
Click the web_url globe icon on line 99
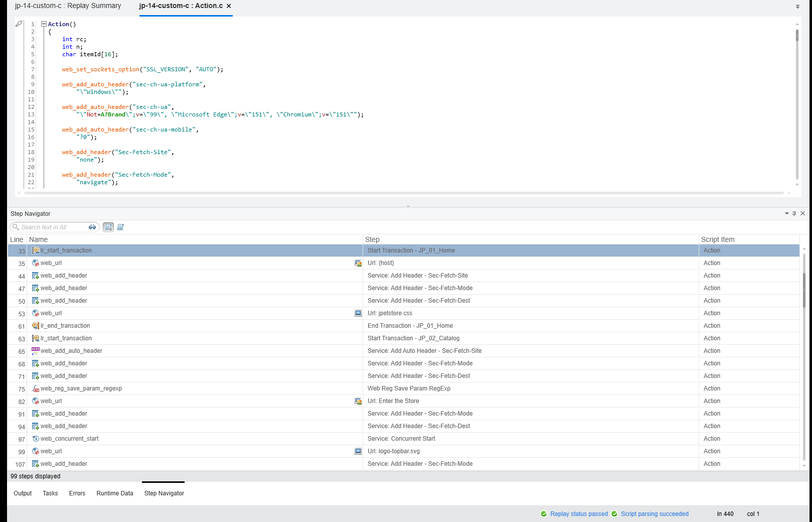click(x=36, y=451)
